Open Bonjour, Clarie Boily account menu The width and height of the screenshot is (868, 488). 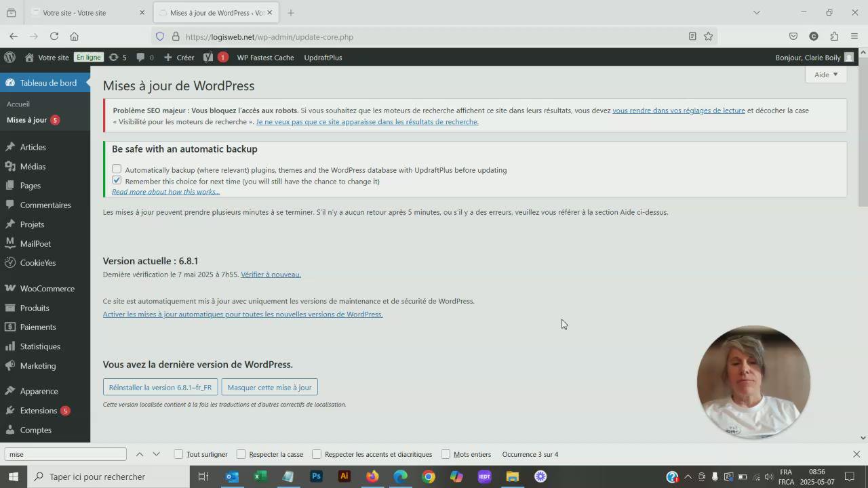pyautogui.click(x=814, y=58)
